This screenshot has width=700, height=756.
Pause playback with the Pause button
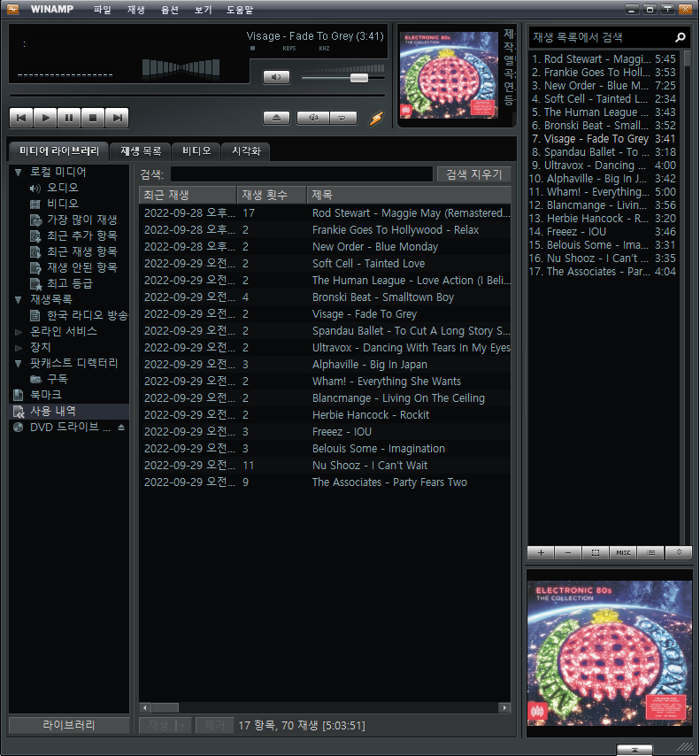[69, 118]
